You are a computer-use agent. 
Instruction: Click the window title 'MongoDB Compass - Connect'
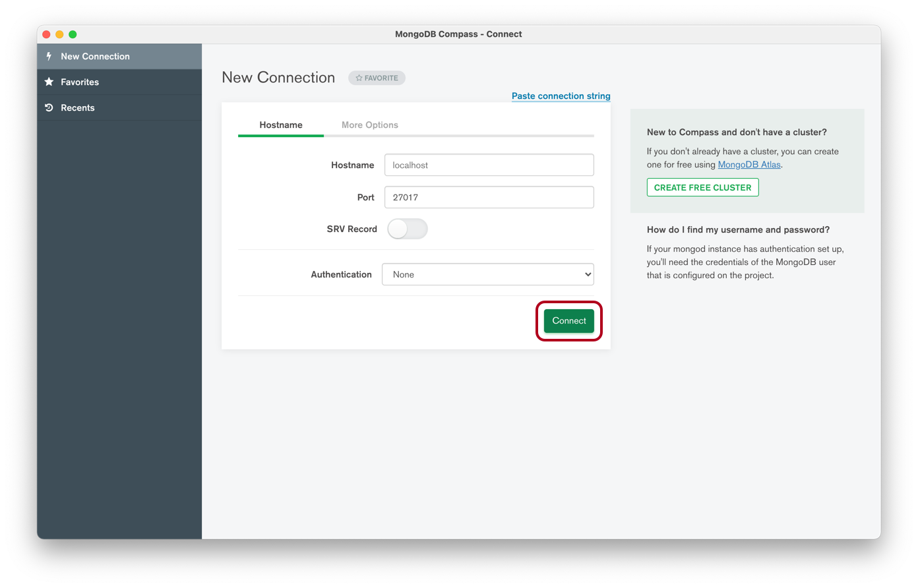(x=458, y=34)
